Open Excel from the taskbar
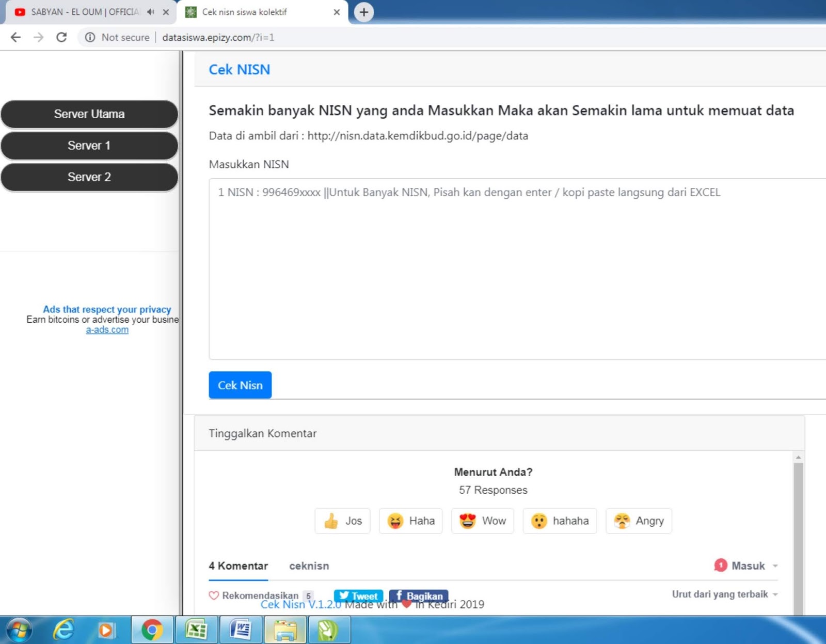The width and height of the screenshot is (826, 644). tap(196, 629)
